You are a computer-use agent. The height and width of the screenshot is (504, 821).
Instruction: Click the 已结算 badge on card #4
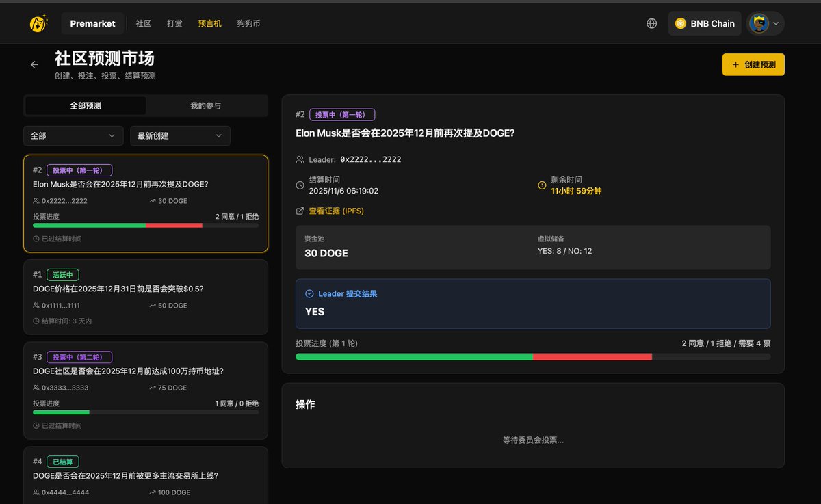coord(63,462)
